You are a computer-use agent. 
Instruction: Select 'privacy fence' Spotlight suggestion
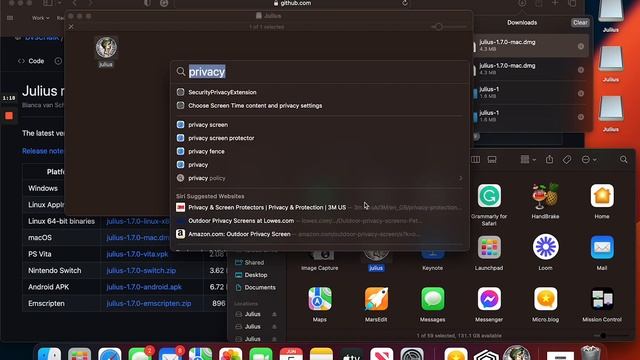320,151
